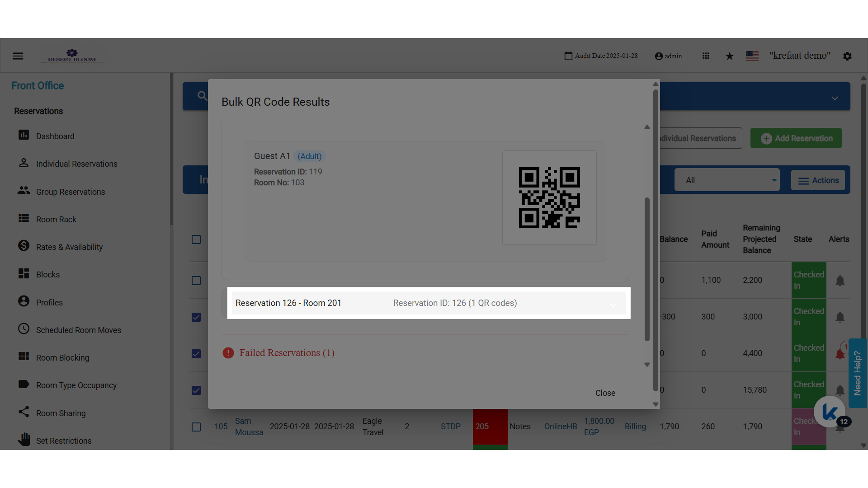Image resolution: width=868 pixels, height=488 pixels.
Task: Close the Bulk QR Code Results dialog
Action: point(605,393)
